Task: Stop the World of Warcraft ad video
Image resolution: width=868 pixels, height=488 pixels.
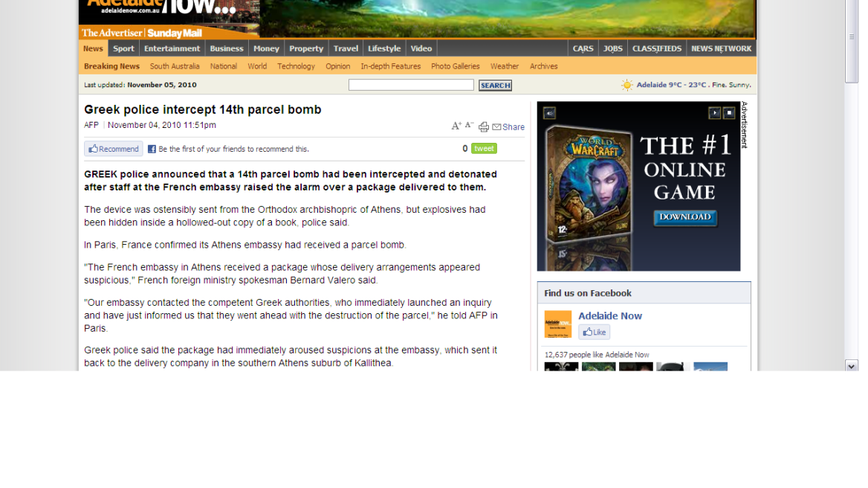Action: (729, 113)
